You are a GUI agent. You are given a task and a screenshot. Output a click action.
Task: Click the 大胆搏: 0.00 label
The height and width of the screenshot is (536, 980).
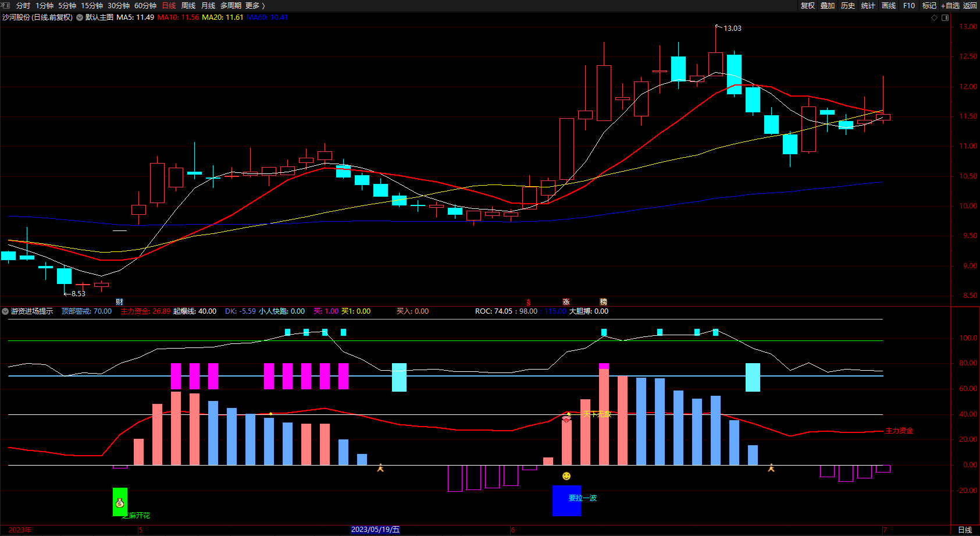coord(589,311)
